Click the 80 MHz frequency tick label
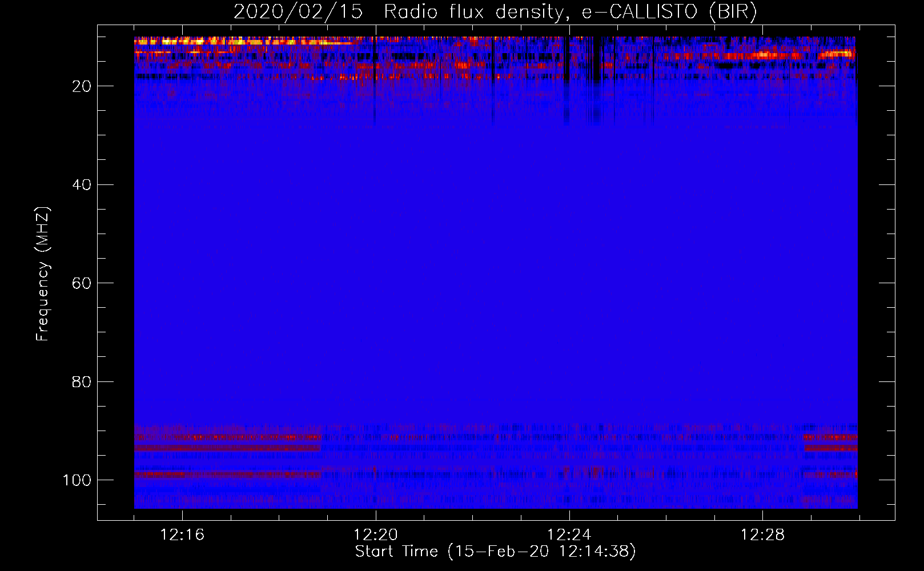 (82, 382)
